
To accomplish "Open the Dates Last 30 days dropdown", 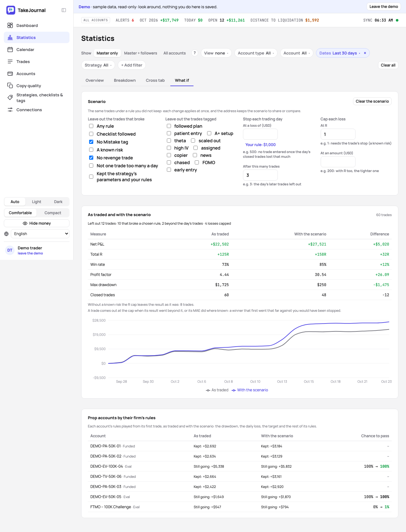I will click(339, 53).
